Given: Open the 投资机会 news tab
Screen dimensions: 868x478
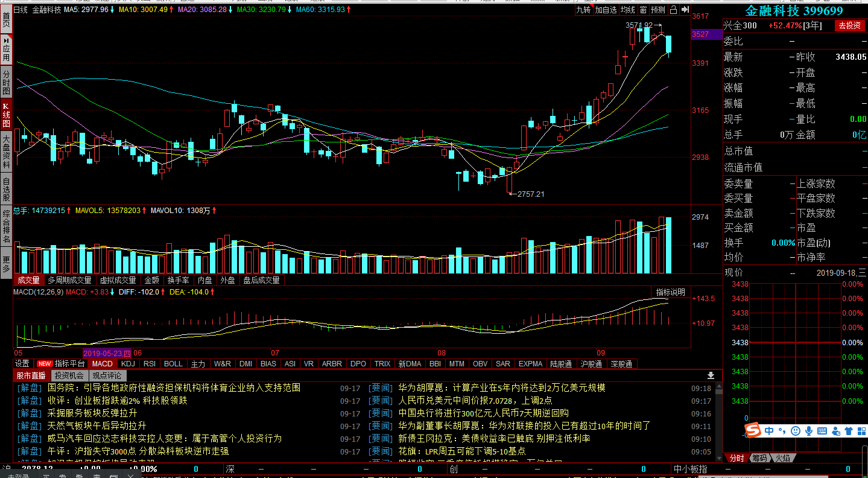Looking at the screenshot, I should [69, 375].
